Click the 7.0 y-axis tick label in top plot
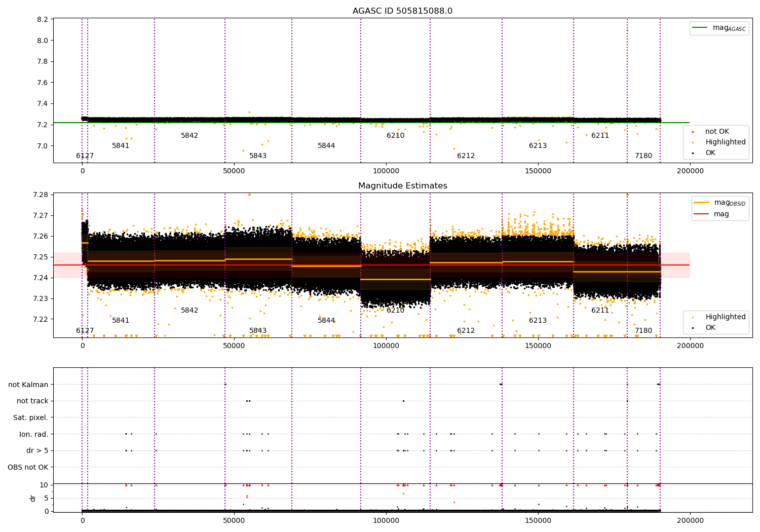Image resolution: width=760 pixels, height=532 pixels. pos(43,146)
